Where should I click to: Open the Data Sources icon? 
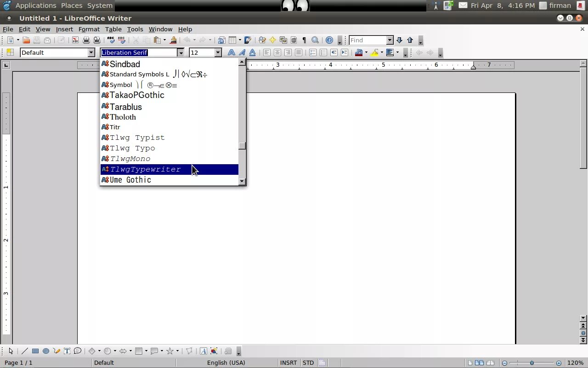294,40
